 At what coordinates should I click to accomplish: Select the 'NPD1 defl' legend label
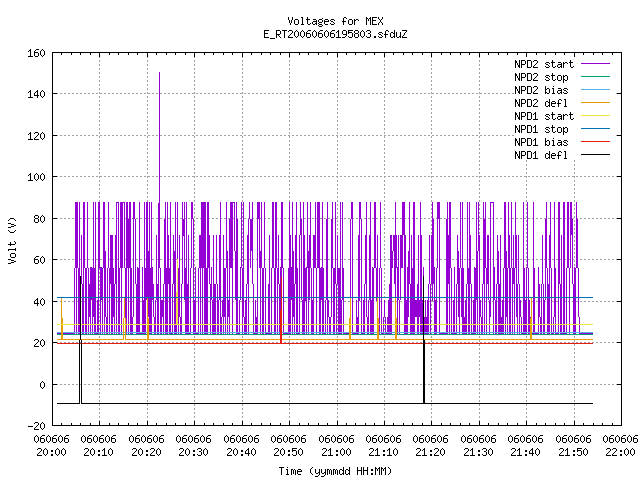[x=541, y=156]
